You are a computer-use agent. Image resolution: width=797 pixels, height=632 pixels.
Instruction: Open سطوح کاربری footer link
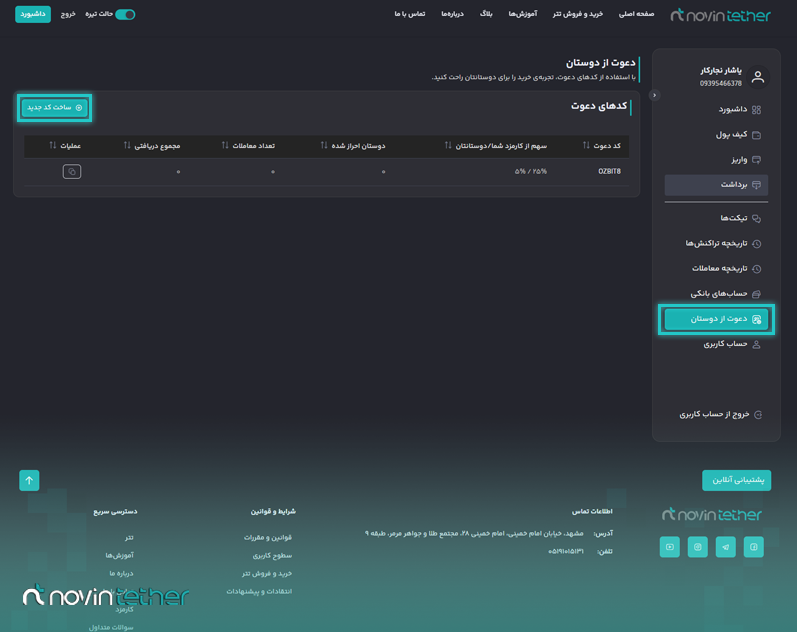point(272,556)
